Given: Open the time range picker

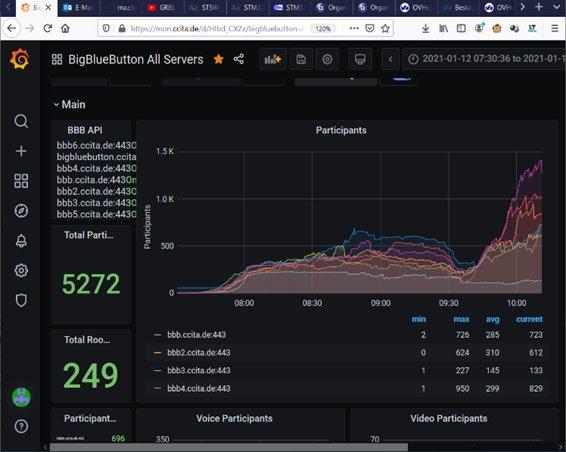Looking at the screenshot, I should coord(484,59).
